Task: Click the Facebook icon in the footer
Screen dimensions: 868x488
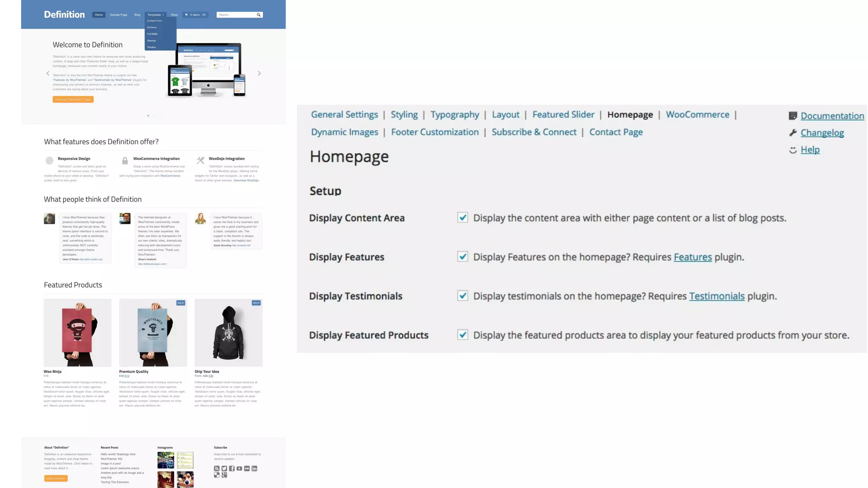Action: 232,469
